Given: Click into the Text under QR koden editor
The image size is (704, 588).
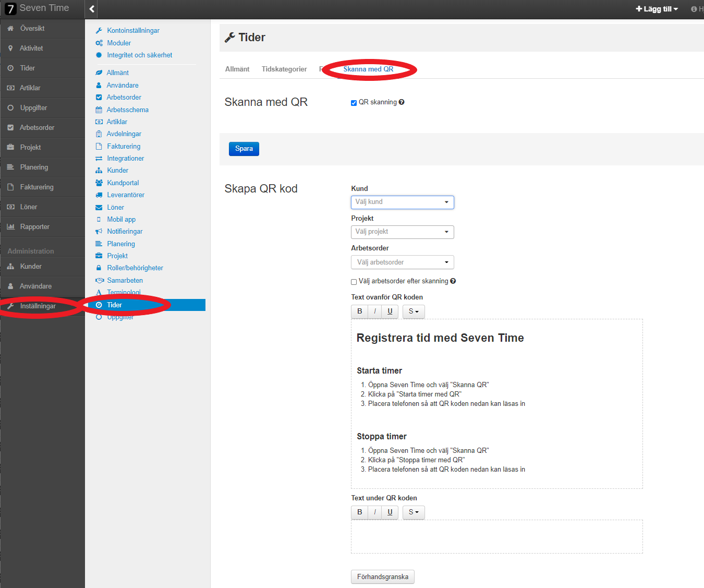Looking at the screenshot, I should (497, 536).
